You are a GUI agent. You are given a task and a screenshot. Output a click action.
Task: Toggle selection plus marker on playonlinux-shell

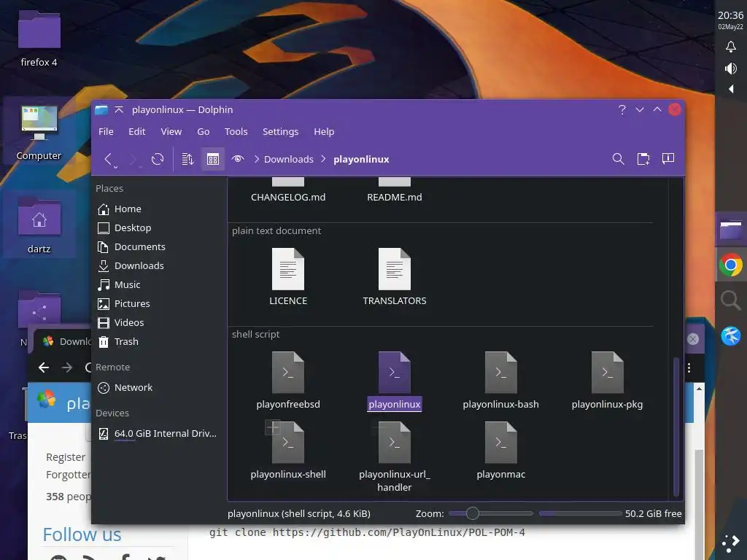(273, 427)
